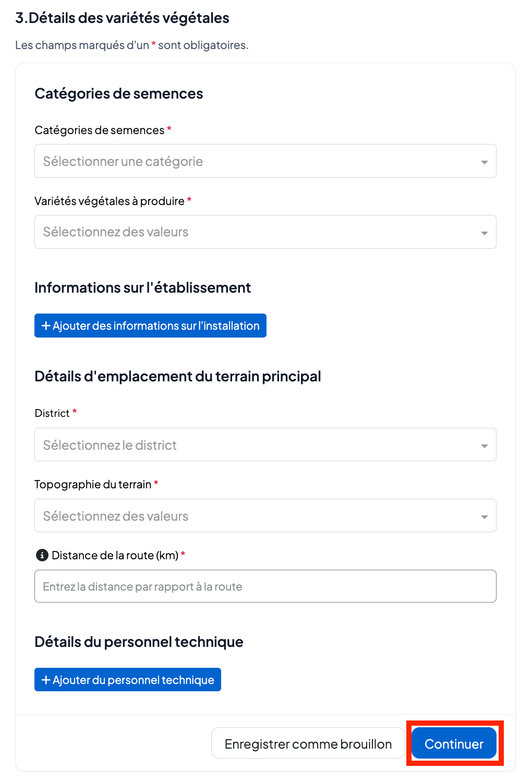Add installation information with Ajouter des informations button
Screen dimensions: 532x781
point(150,326)
